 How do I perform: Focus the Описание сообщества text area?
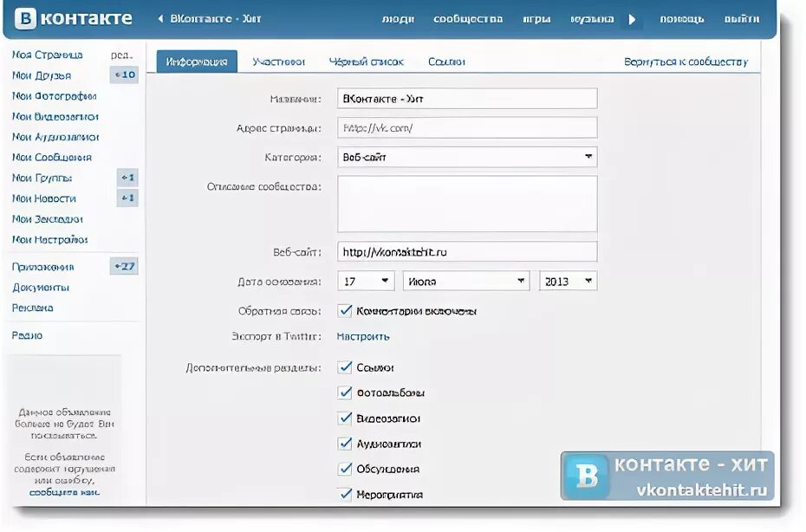pos(467,204)
